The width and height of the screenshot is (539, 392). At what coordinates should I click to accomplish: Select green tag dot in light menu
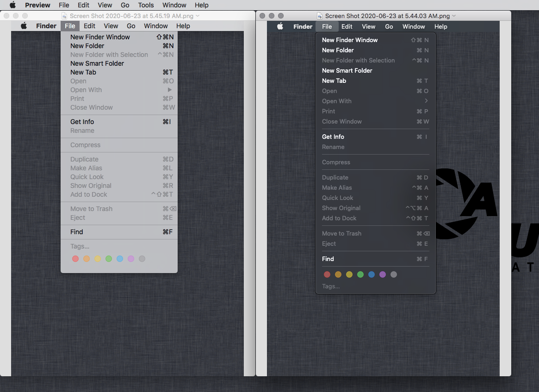[109, 259]
